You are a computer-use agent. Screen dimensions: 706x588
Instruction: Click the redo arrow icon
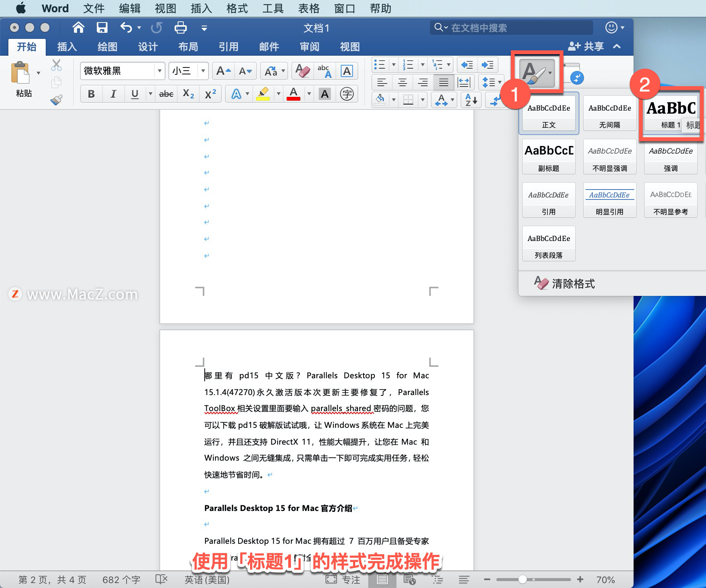156,27
